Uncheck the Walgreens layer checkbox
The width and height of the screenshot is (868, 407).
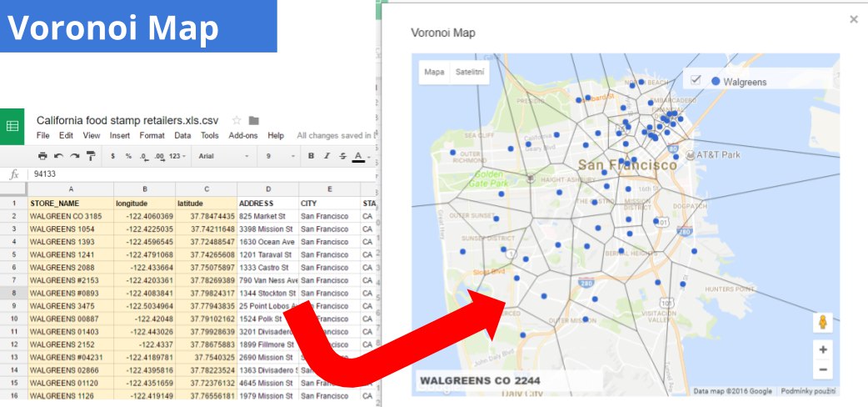tap(696, 80)
